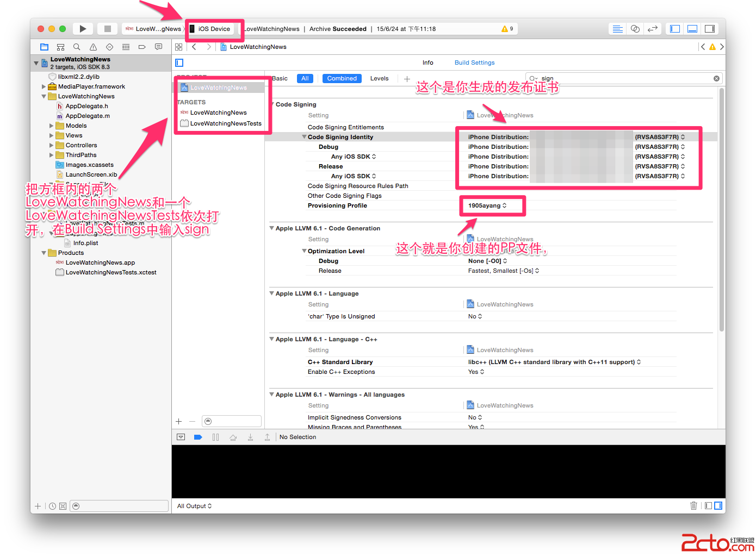The image size is (756, 557).
Task: Hide the project and targets list
Action: [x=179, y=63]
